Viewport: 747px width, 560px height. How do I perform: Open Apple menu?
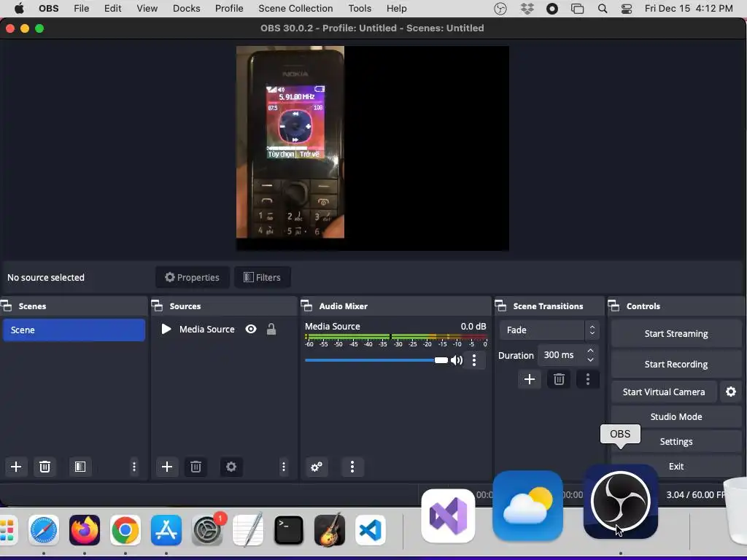(x=19, y=9)
